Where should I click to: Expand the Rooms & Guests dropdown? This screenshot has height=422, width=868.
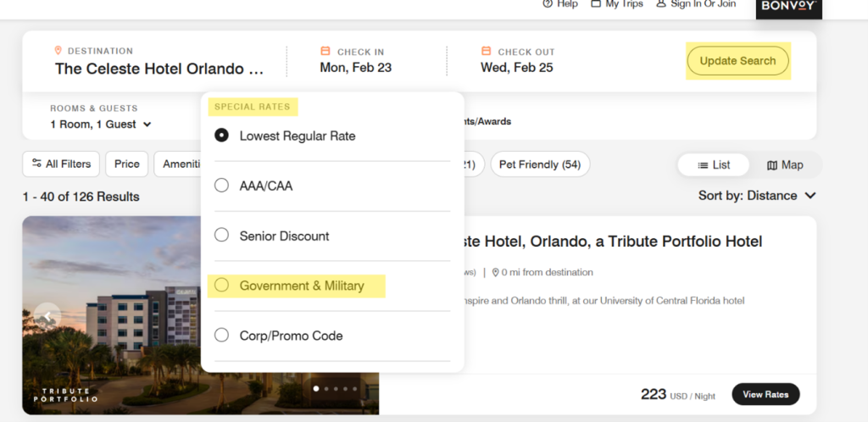pyautogui.click(x=101, y=125)
